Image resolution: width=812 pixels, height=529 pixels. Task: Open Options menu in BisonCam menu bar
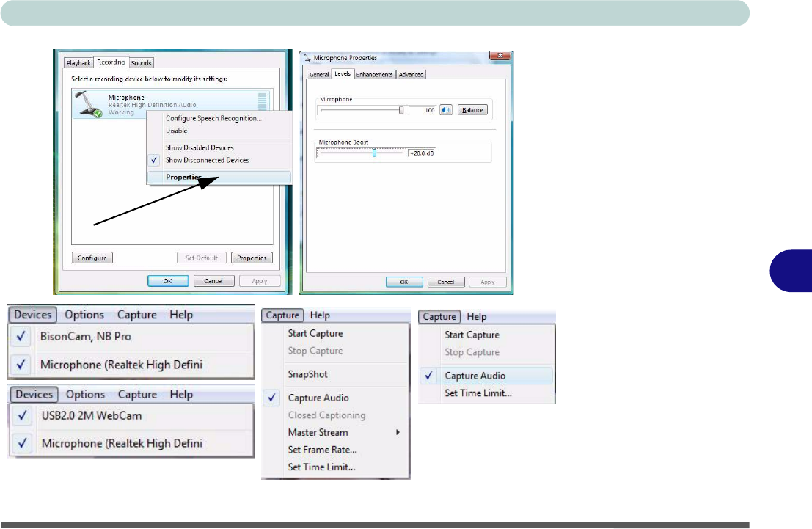tap(84, 315)
